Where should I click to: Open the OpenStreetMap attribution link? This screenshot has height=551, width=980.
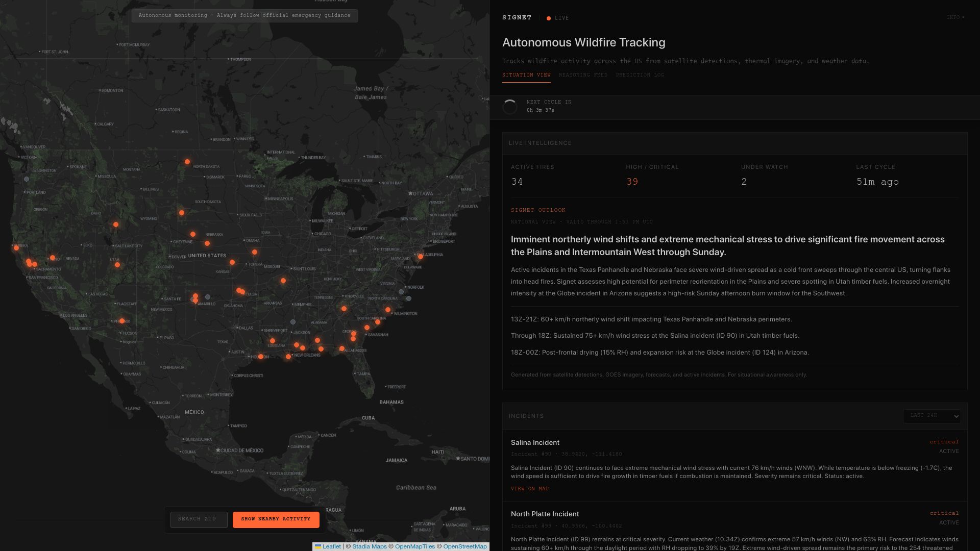pos(465,546)
